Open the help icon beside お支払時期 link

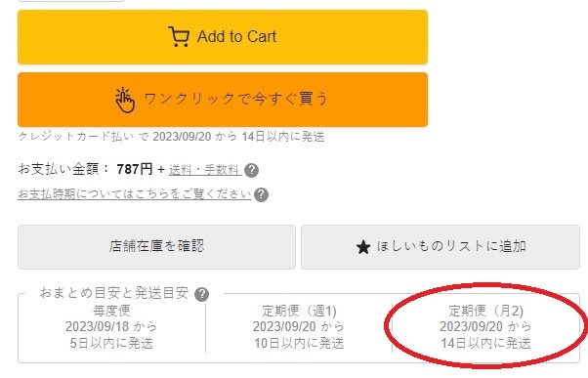coord(261,194)
